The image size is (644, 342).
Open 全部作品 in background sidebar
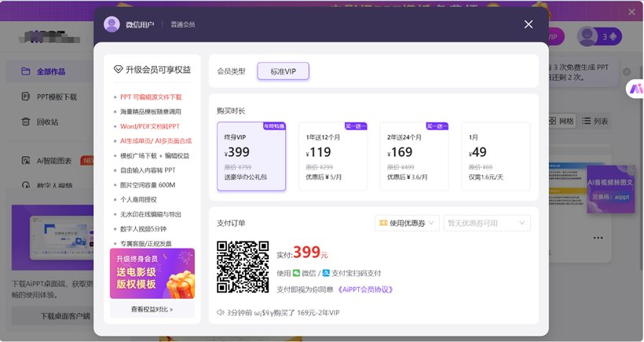tap(50, 71)
